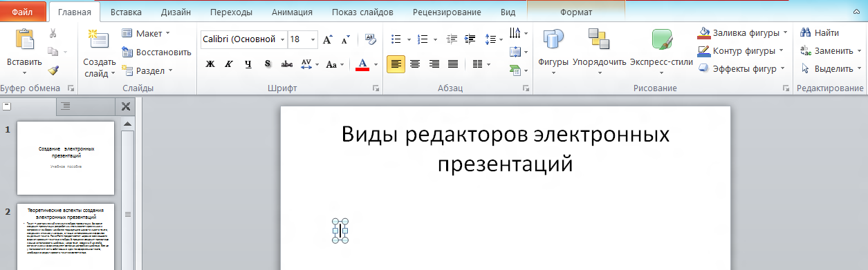Click Заменить replace button
The image size is (868, 270).
click(830, 50)
